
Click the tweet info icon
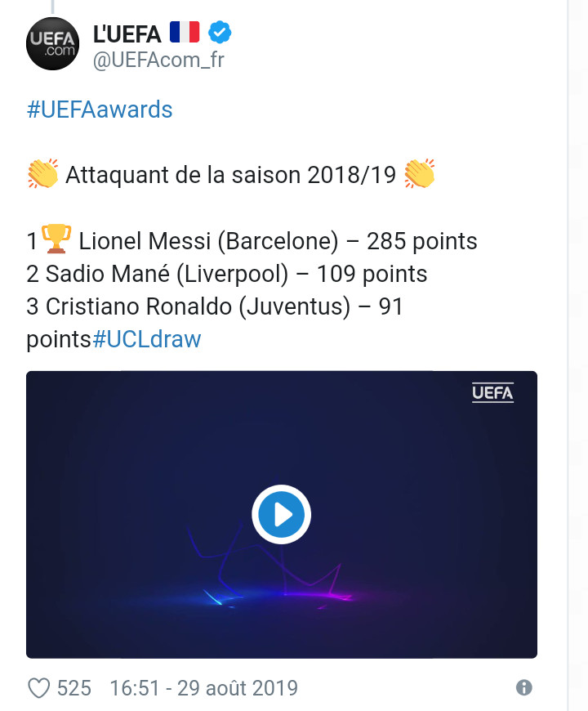(524, 688)
